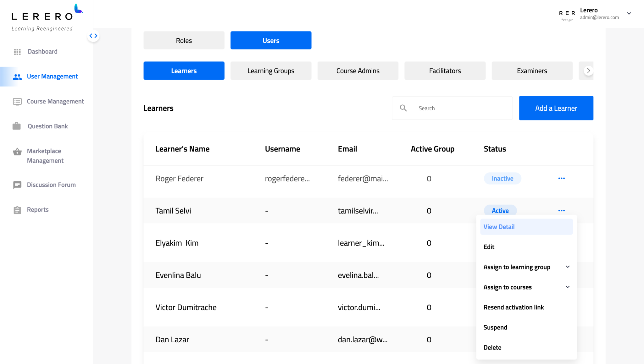The width and height of the screenshot is (644, 364).
Task: Open Reports using its clipboard icon
Action: 17,210
